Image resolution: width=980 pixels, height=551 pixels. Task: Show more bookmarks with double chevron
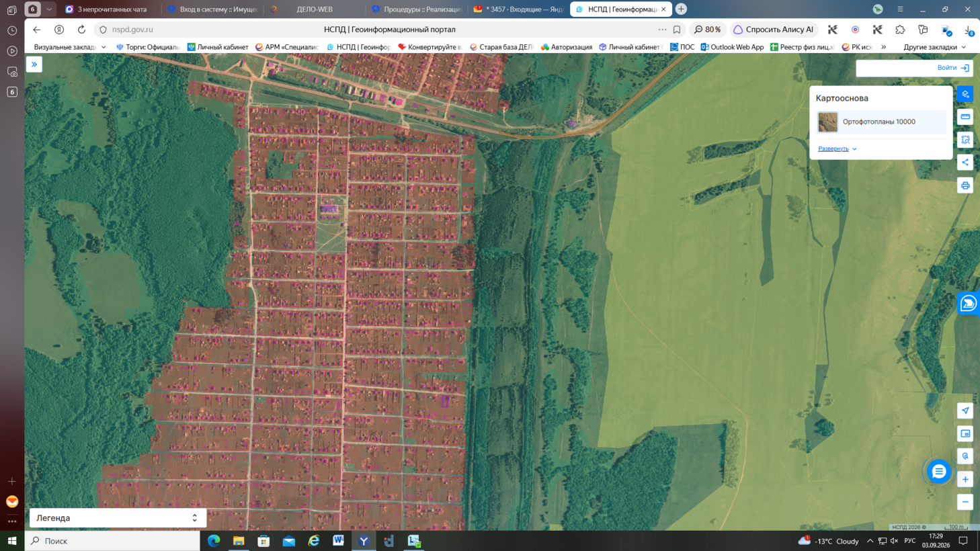pyautogui.click(x=883, y=47)
